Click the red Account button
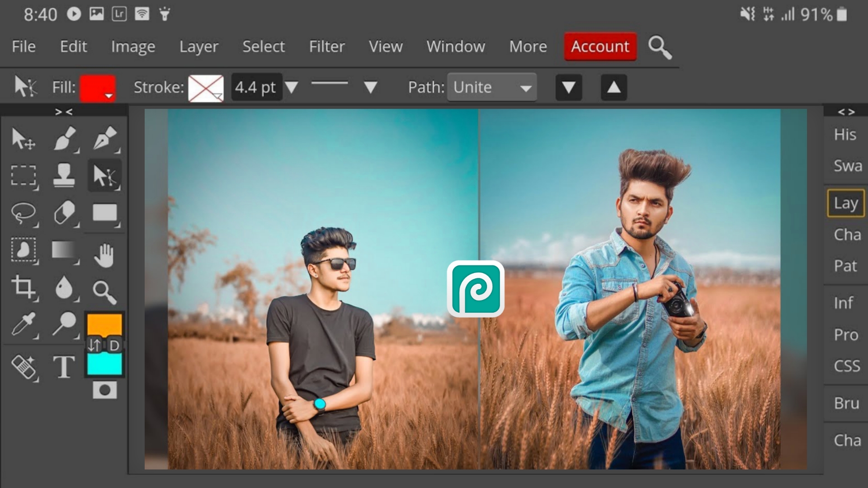 click(600, 47)
